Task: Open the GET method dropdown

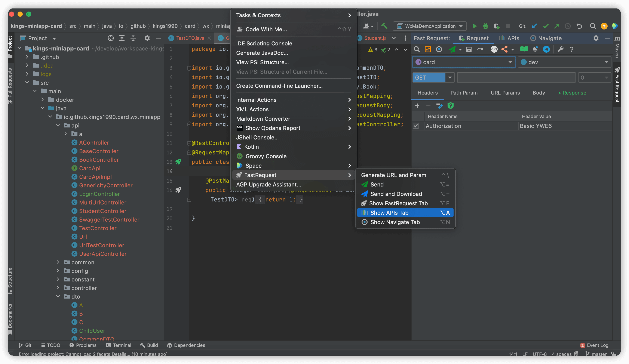Action: click(449, 77)
